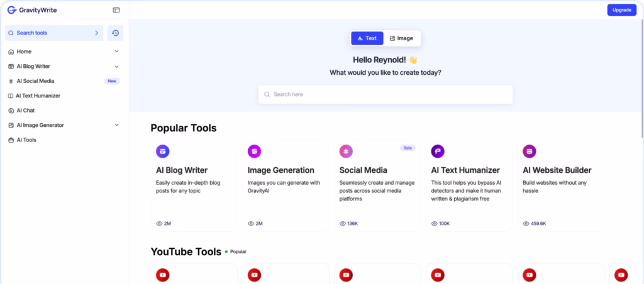Image resolution: width=644 pixels, height=284 pixels.
Task: Click the AI Chat sidebar icon
Action: tap(11, 111)
